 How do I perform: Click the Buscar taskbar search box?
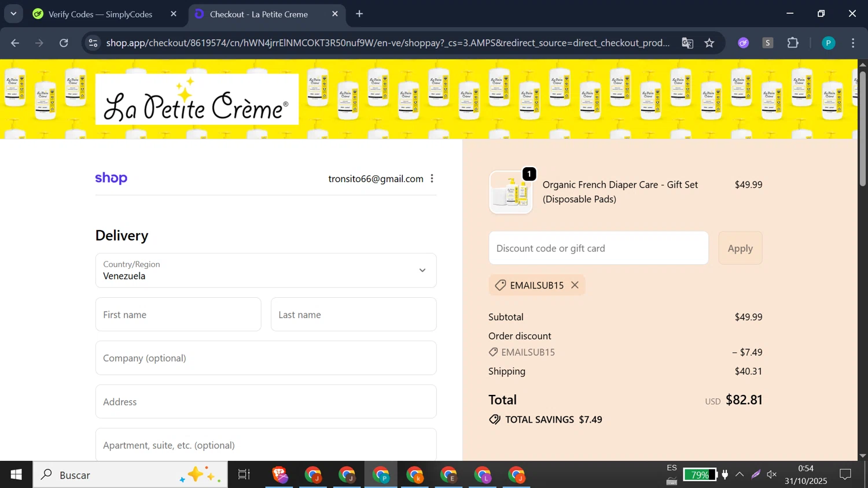click(x=130, y=475)
